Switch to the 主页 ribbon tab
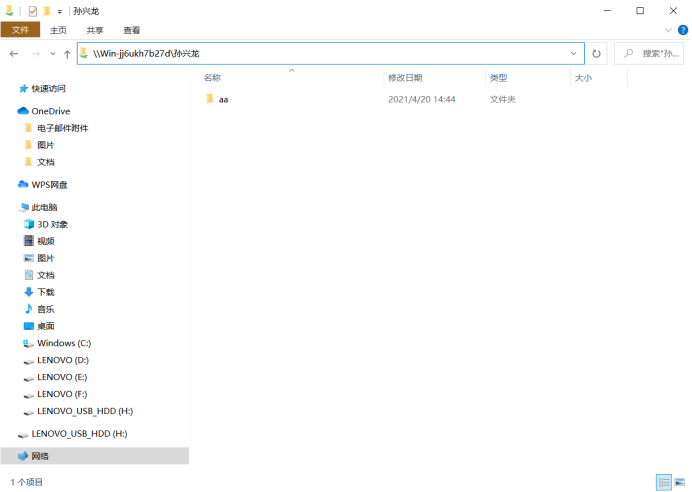692x492 pixels. (58, 30)
